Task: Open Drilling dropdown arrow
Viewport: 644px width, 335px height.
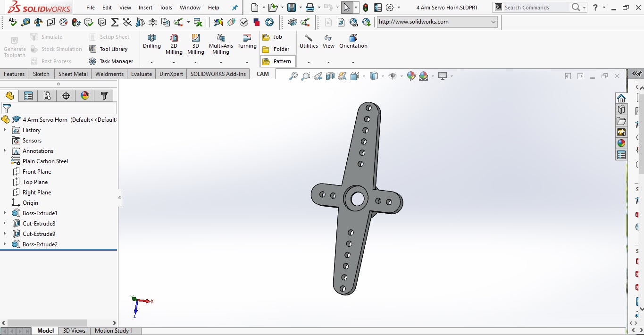Action: point(152,62)
